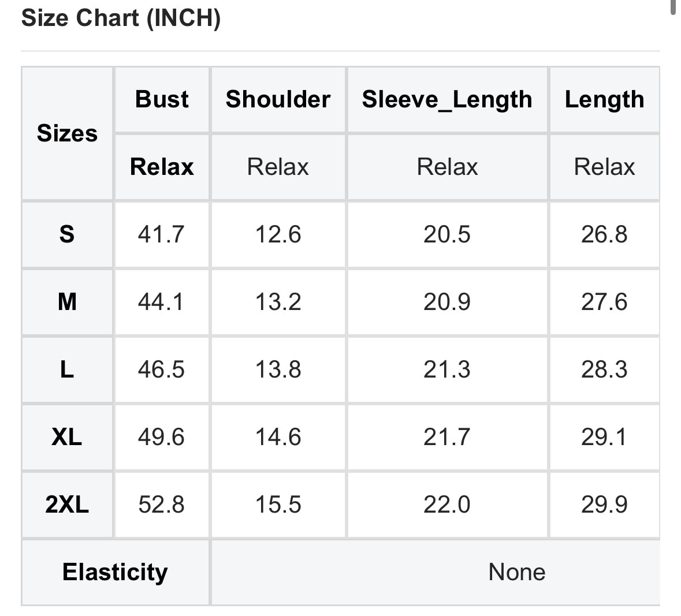Select the Sizes header cell
The height and width of the screenshot is (616, 681).
[x=68, y=133]
